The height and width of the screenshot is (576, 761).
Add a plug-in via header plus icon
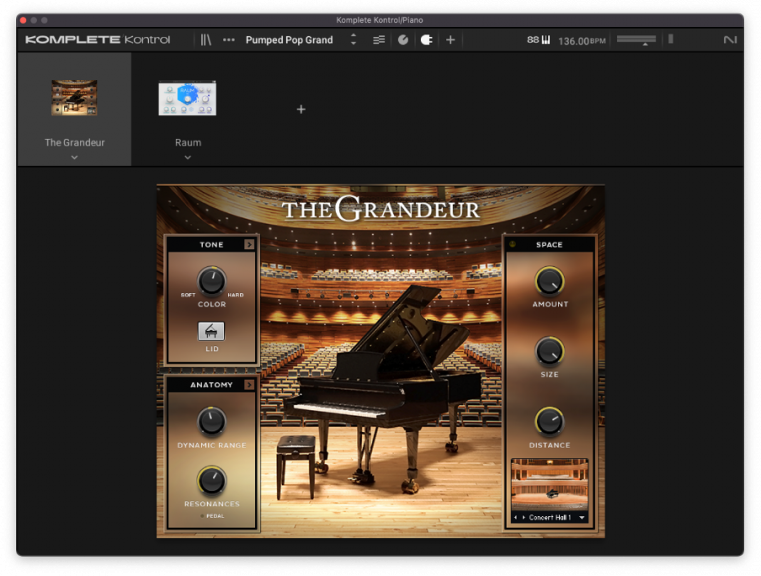[x=450, y=40]
